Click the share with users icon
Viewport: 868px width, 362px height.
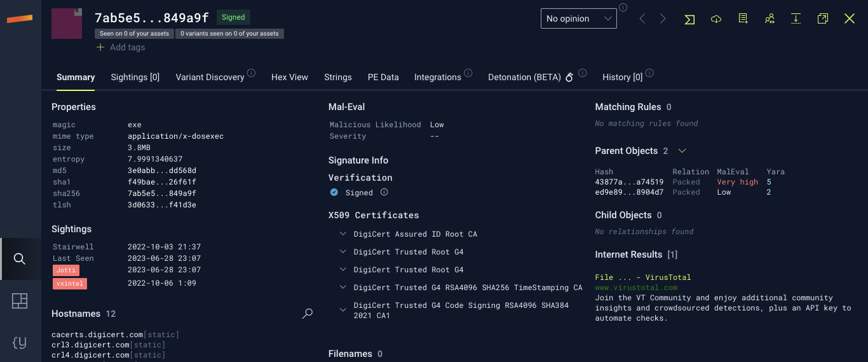coord(770,19)
